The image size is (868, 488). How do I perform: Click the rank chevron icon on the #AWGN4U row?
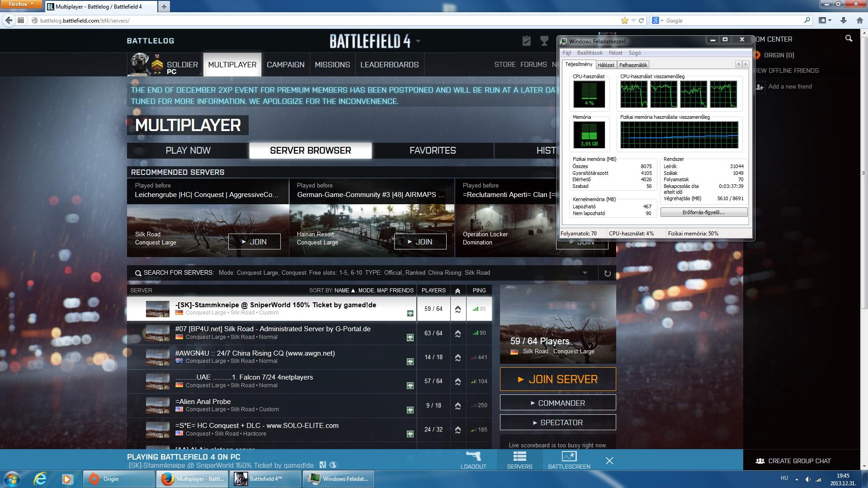[458, 357]
